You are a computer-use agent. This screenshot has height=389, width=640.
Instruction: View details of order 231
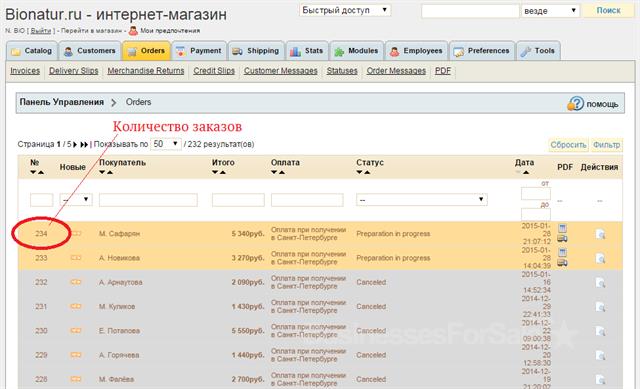tap(600, 307)
